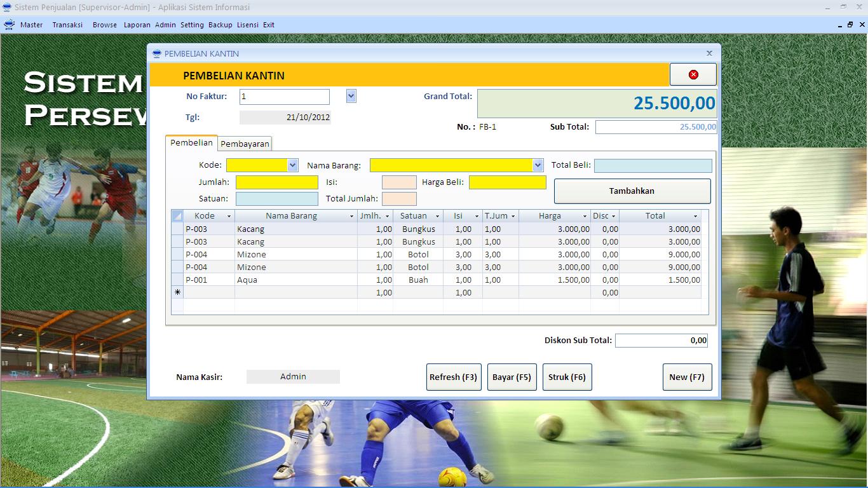
Task: Open the Total column filter arrow
Action: 695,216
